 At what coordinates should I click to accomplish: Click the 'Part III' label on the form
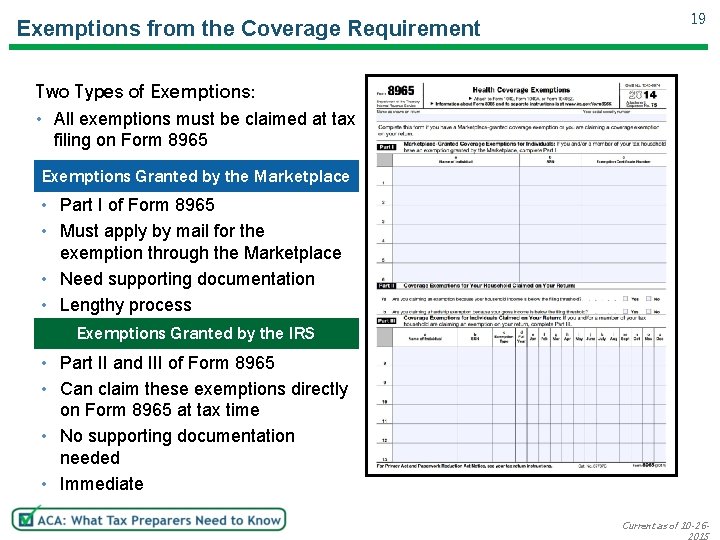point(386,321)
